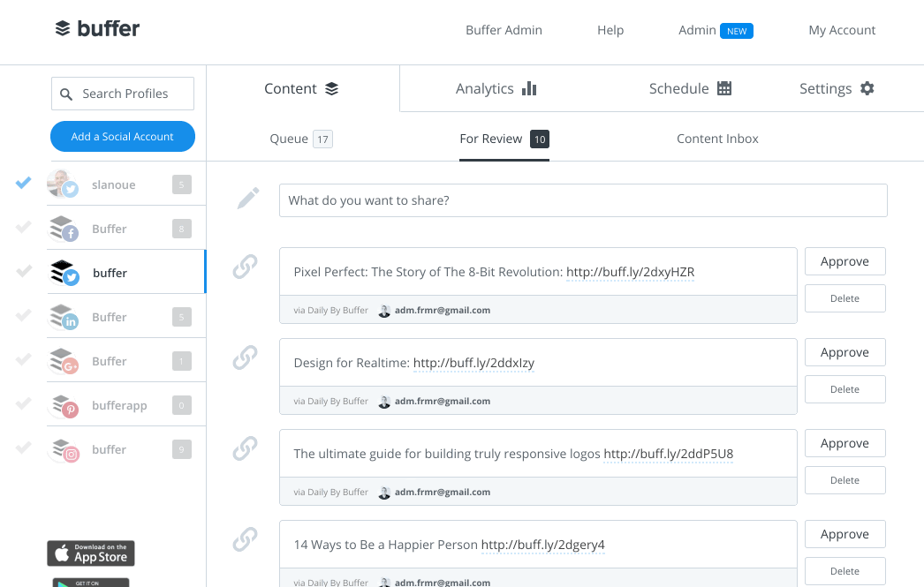Approve the Design for Realtime post
Image resolution: width=924 pixels, height=587 pixels.
pos(845,352)
